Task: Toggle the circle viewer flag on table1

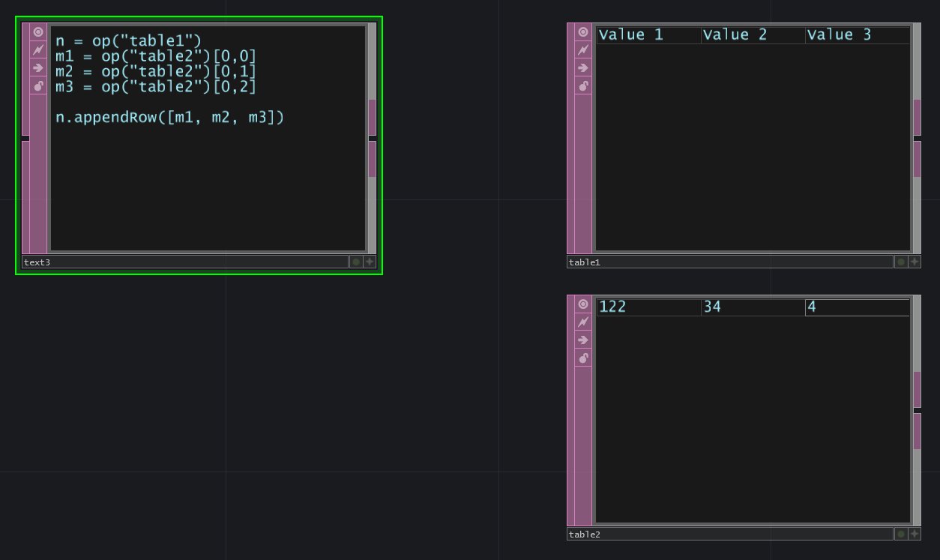Action: (x=583, y=31)
